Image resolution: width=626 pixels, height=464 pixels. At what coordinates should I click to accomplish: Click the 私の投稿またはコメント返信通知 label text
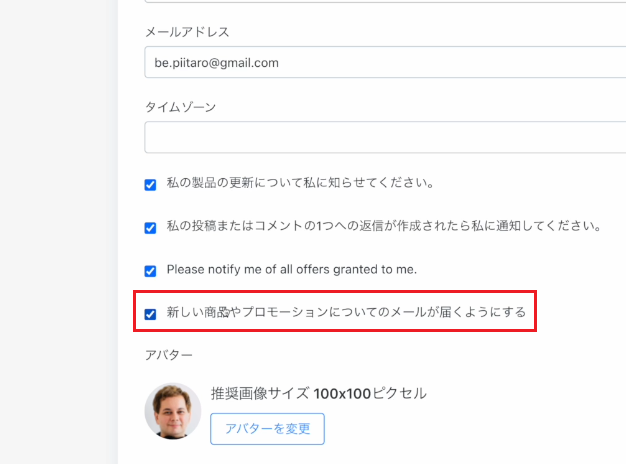point(384,226)
